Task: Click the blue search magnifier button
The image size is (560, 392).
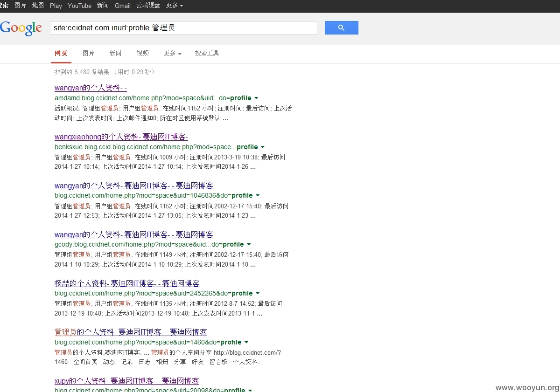Action: click(x=341, y=28)
